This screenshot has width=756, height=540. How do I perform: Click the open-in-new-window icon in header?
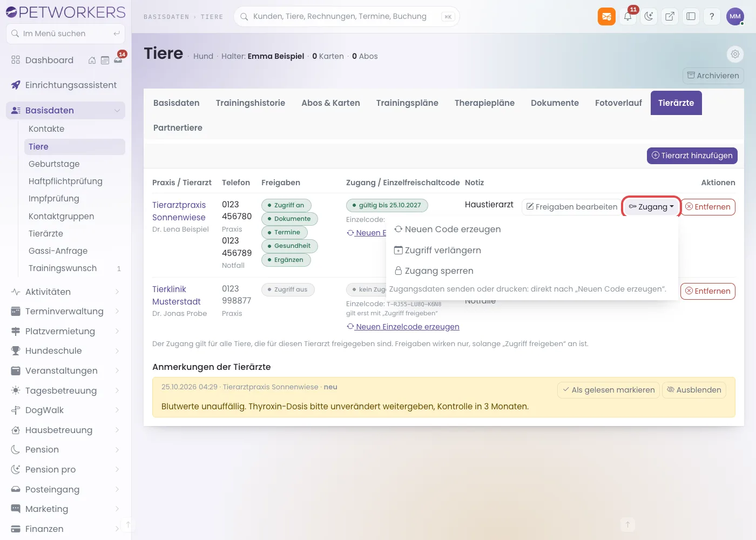tap(670, 16)
